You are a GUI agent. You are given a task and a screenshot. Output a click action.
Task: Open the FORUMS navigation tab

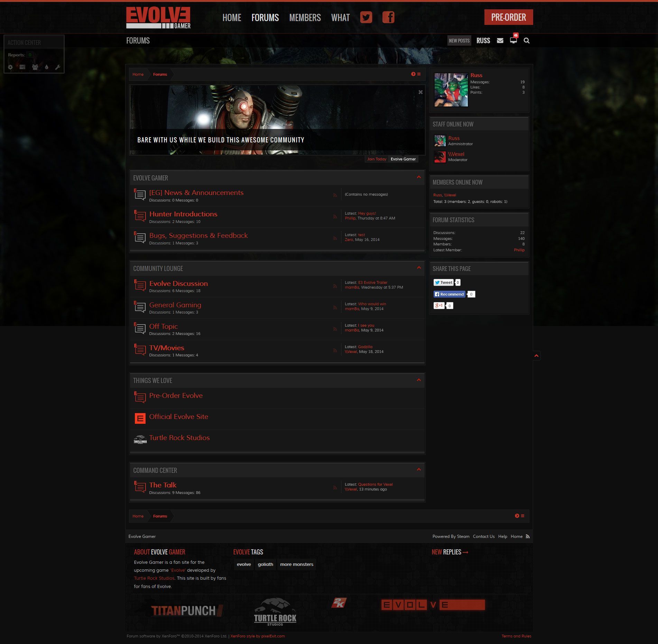point(265,18)
